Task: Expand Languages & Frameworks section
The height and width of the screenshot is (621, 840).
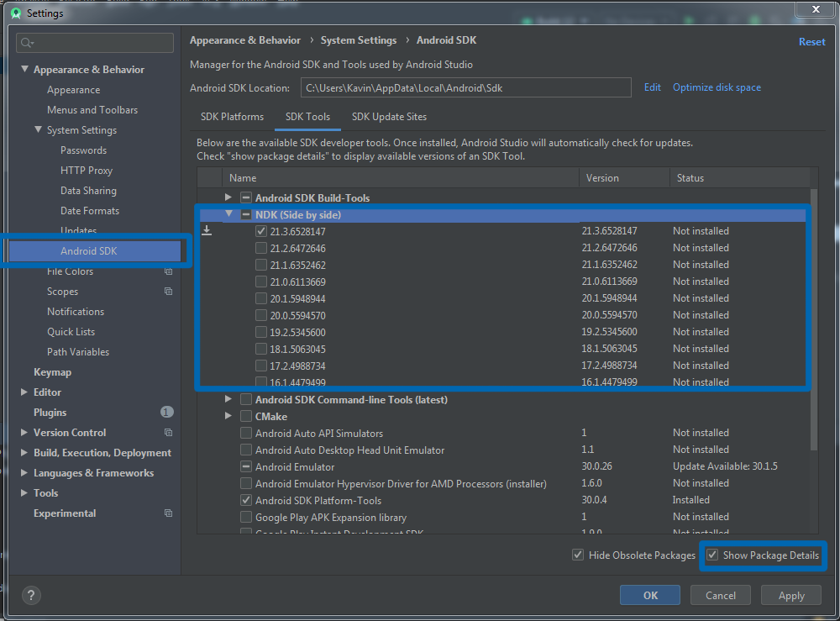Action: [x=24, y=473]
